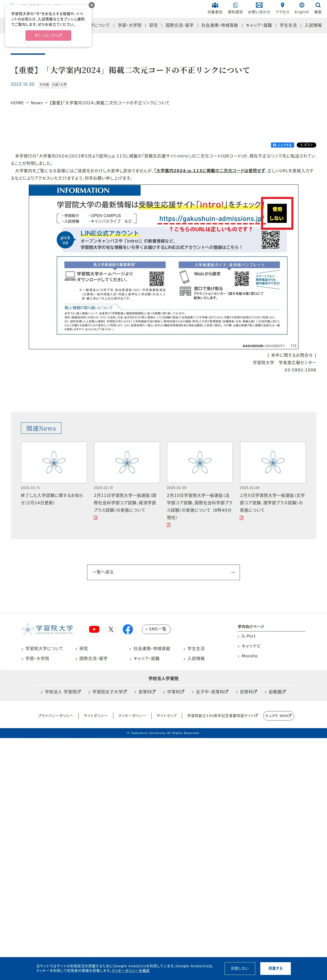Open サイトマップ footer link
Image resolution: width=327 pixels, height=980 pixels.
click(167, 716)
